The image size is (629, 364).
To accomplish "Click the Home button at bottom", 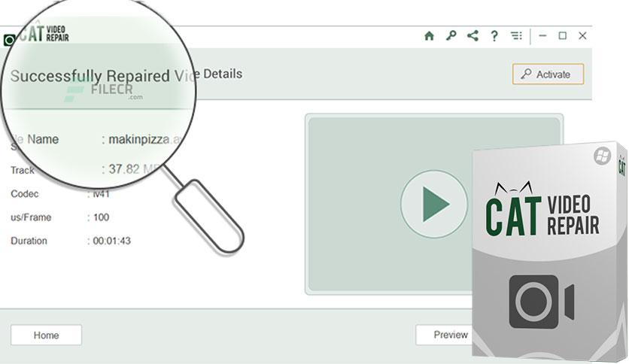I will tap(46, 335).
